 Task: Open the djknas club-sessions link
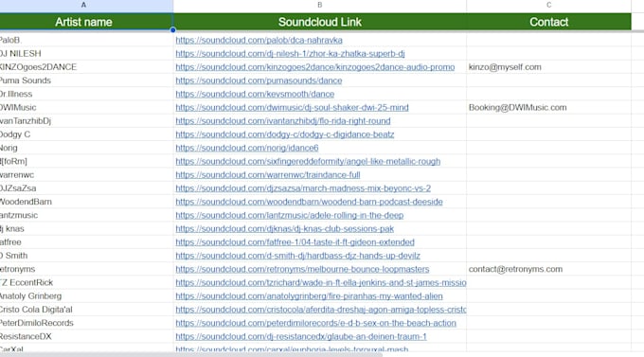pos(285,229)
